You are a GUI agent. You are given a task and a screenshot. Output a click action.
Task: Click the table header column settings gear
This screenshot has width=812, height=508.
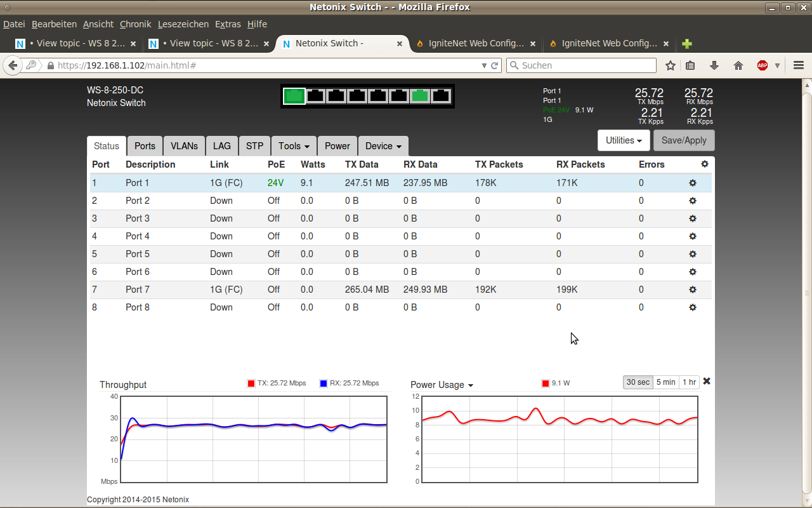(x=704, y=164)
